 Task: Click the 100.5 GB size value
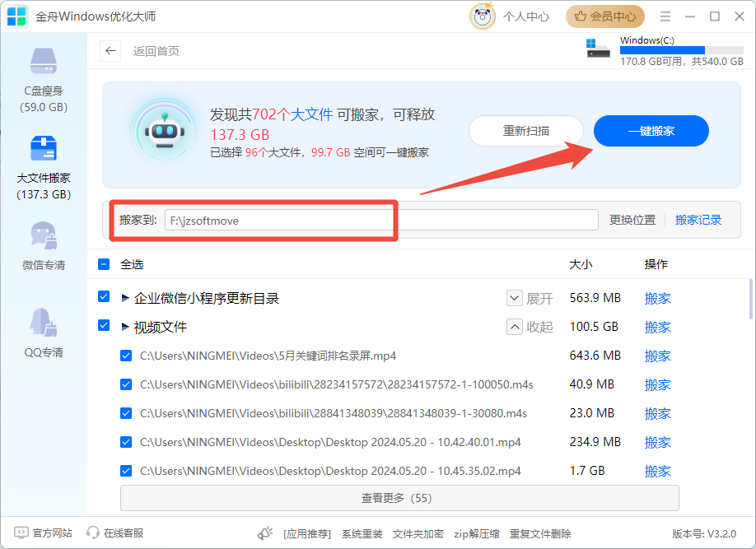pyautogui.click(x=594, y=327)
